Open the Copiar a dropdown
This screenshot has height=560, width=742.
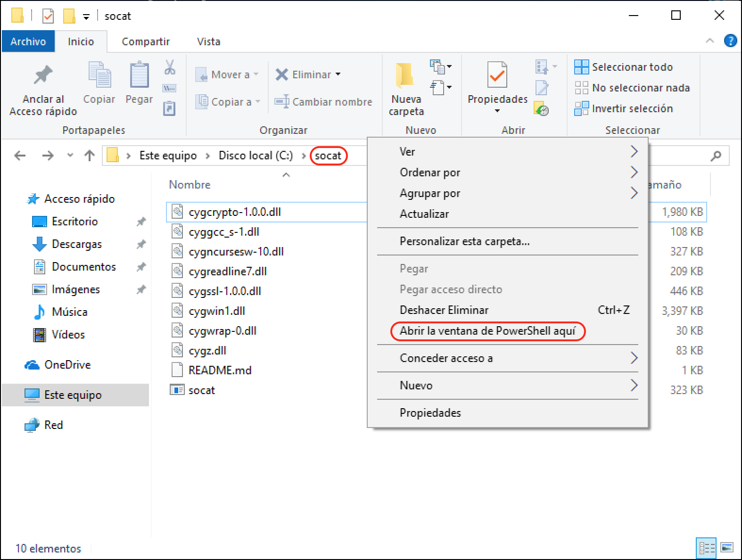(x=228, y=102)
